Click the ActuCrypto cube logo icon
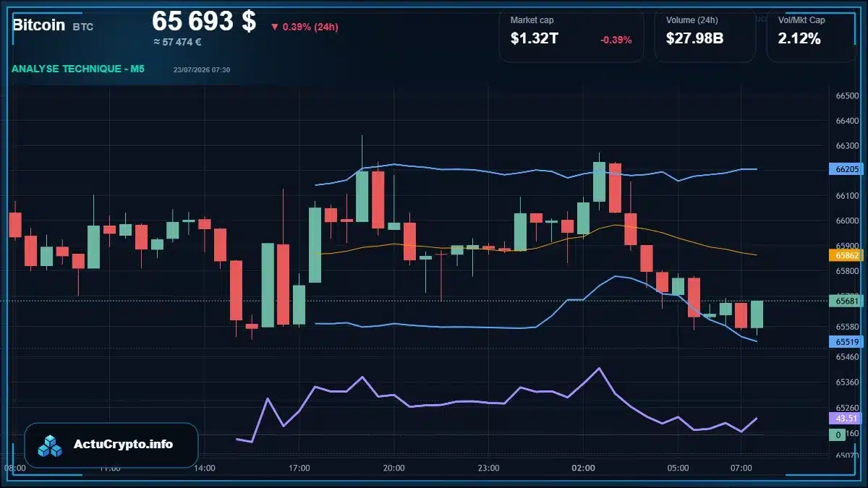The width and height of the screenshot is (868, 488). [x=51, y=445]
